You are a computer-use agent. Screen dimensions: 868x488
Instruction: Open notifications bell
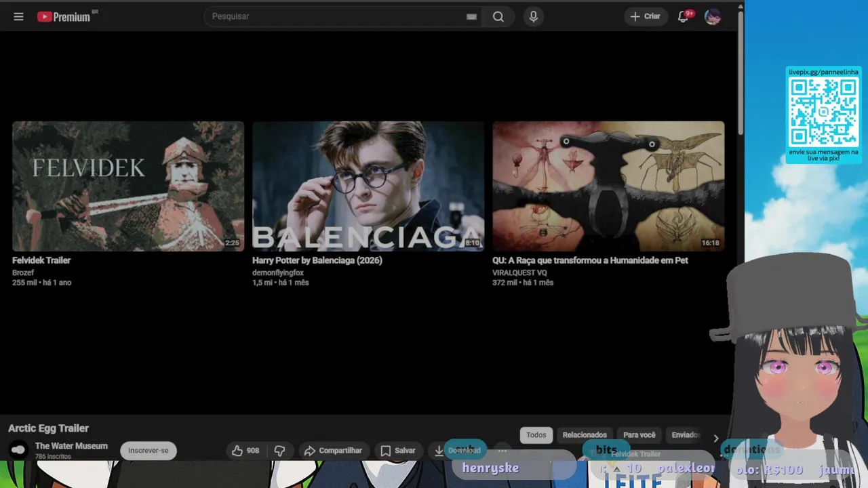684,16
